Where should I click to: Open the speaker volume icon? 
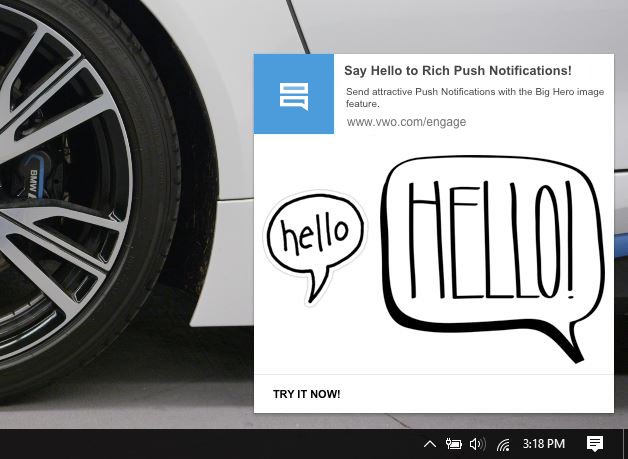(477, 444)
